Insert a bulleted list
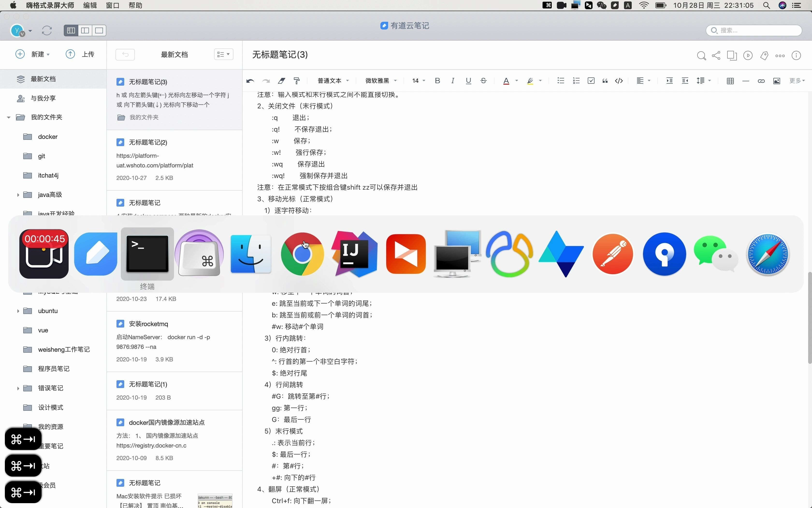 561,81
